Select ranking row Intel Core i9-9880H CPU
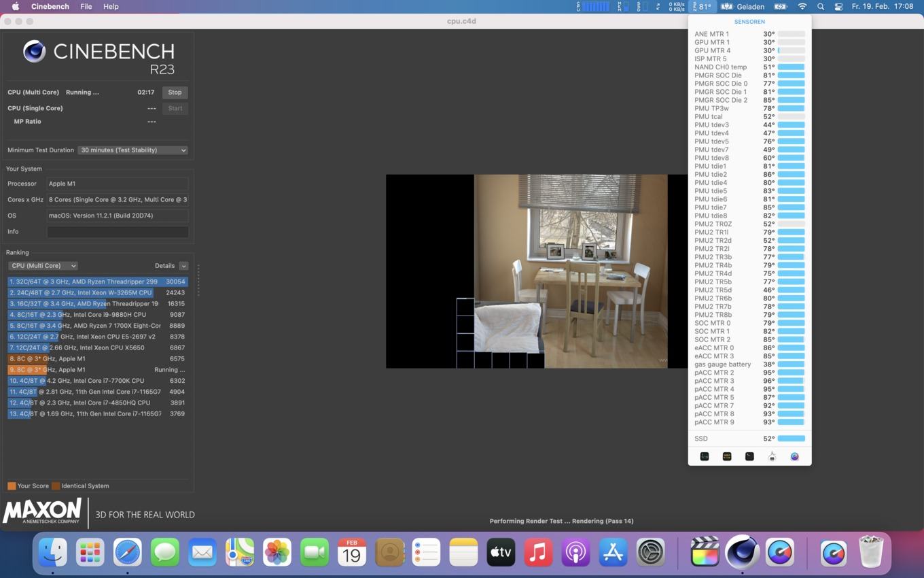The height and width of the screenshot is (578, 924). [x=97, y=315]
